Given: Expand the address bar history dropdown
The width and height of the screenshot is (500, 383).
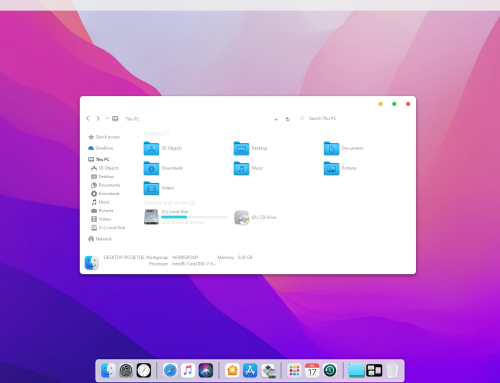Looking at the screenshot, I should point(276,119).
